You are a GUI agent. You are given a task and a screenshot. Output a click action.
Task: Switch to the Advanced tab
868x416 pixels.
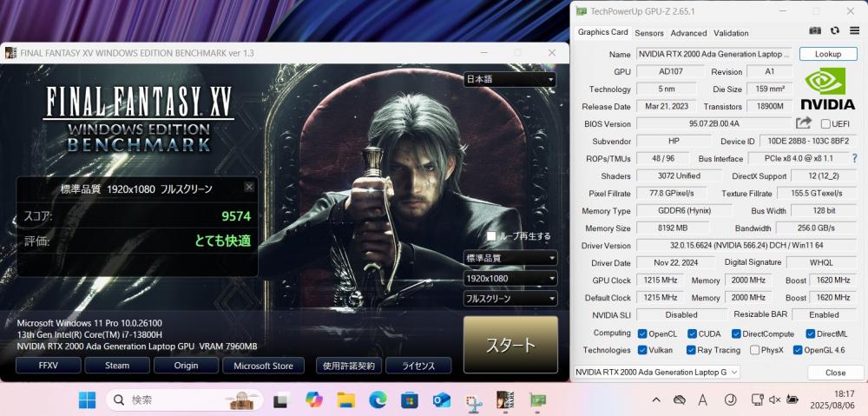click(688, 33)
